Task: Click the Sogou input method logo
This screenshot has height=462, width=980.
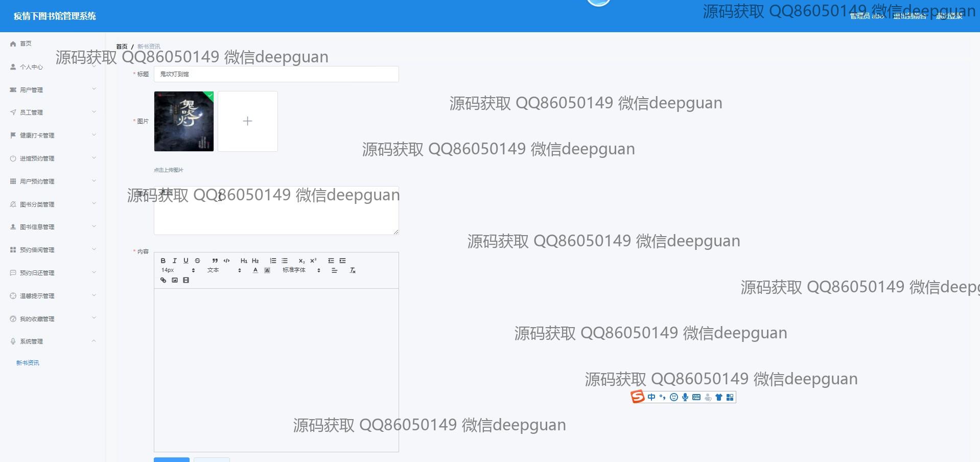Action: [638, 397]
